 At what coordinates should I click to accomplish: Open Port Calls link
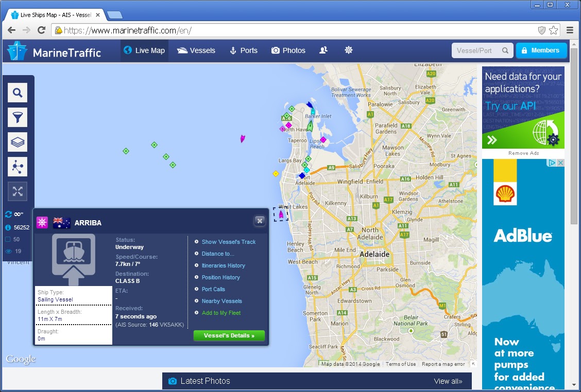213,289
